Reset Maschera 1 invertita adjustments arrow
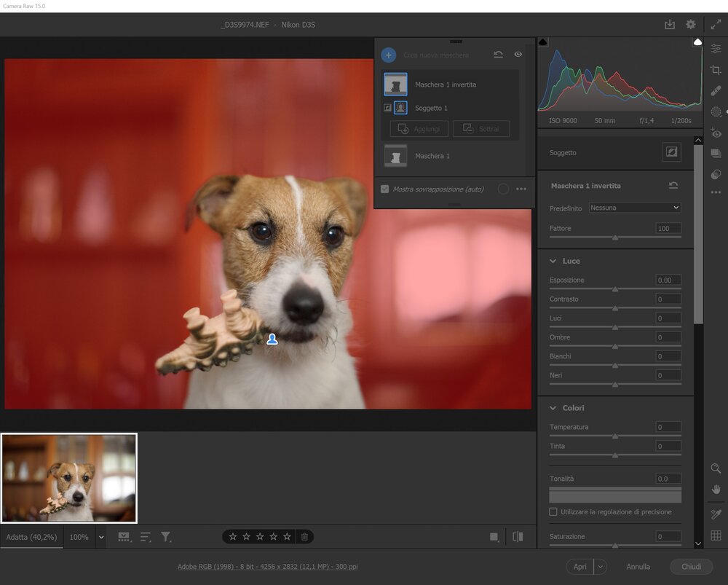The image size is (728, 585). click(673, 185)
